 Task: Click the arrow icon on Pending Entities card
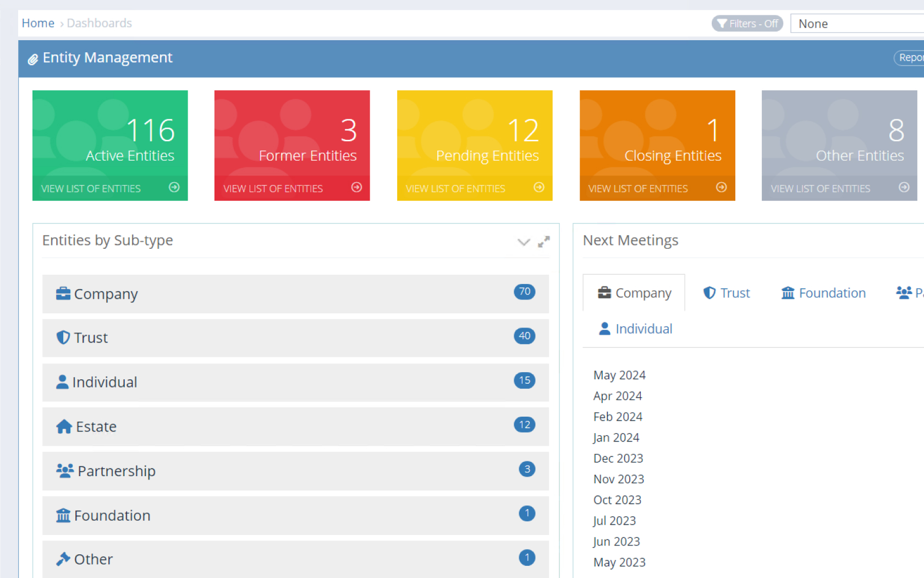tap(539, 188)
